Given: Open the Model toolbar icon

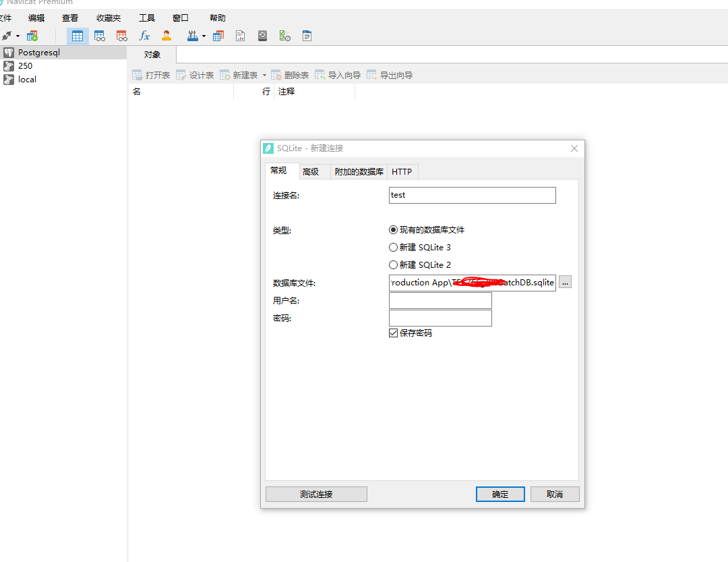Looking at the screenshot, I should click(x=307, y=36).
